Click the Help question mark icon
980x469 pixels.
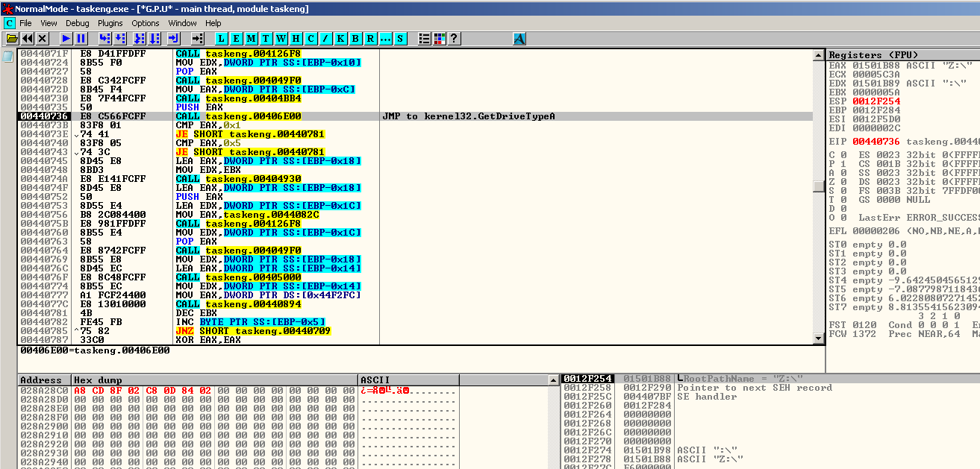(453, 38)
